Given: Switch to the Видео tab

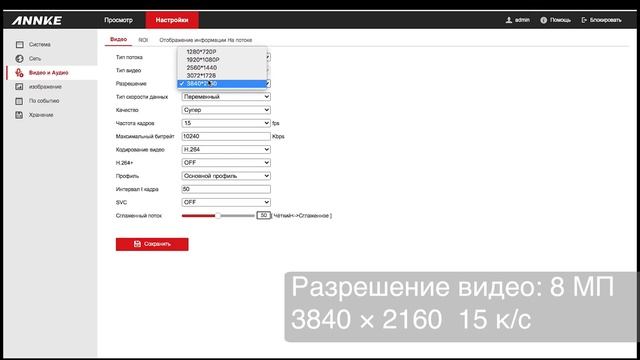Looking at the screenshot, I should pyautogui.click(x=118, y=40).
